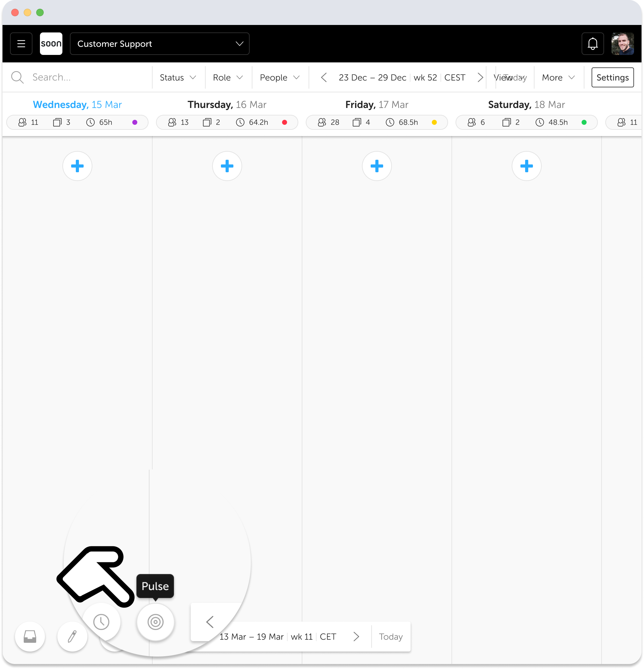This screenshot has width=644, height=669.
Task: Open the hamburger menu
Action: (21, 44)
